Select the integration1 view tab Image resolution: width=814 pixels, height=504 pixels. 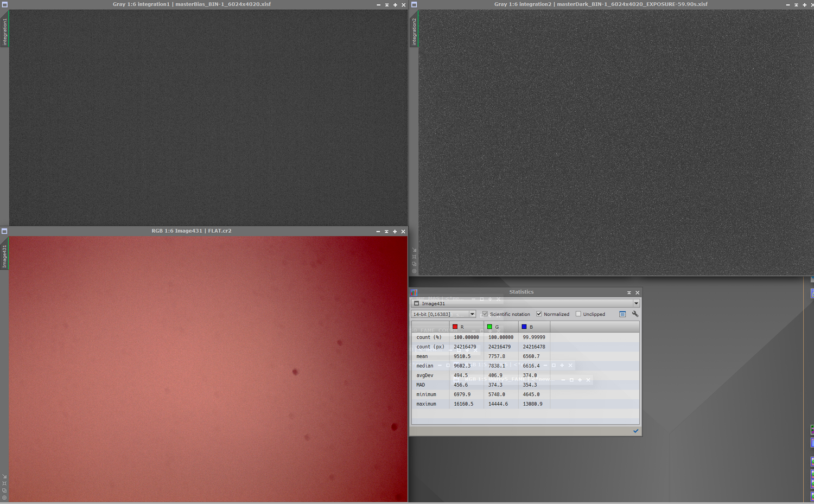[x=4, y=31]
